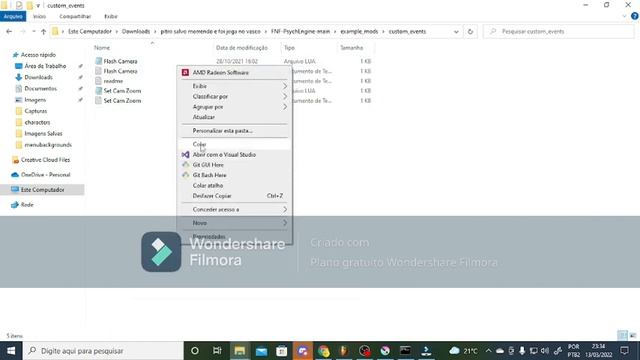
Task: Expand the address bar history dropdown
Action: click(x=456, y=31)
